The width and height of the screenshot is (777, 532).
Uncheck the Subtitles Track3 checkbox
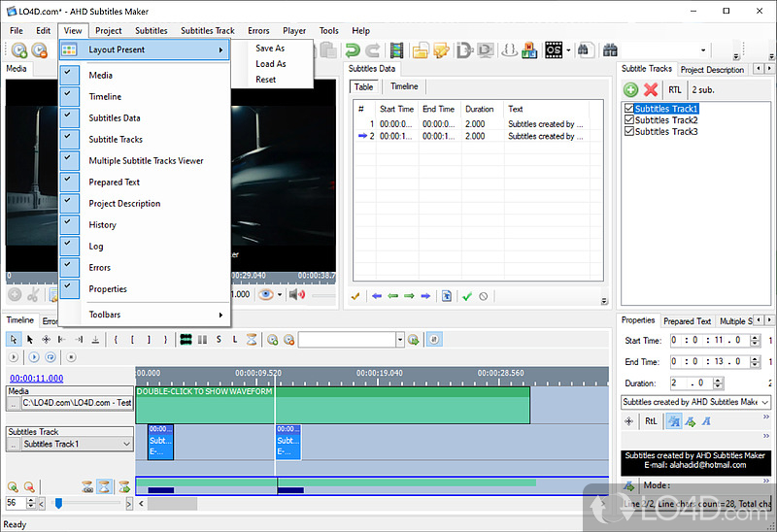point(629,132)
